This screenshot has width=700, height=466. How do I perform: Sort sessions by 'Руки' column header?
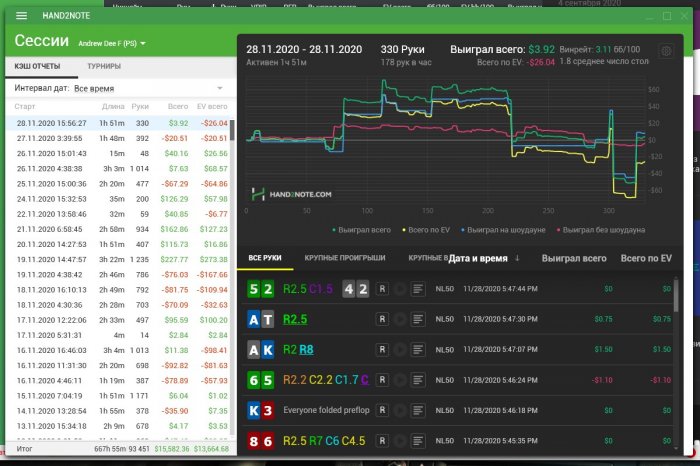click(140, 106)
